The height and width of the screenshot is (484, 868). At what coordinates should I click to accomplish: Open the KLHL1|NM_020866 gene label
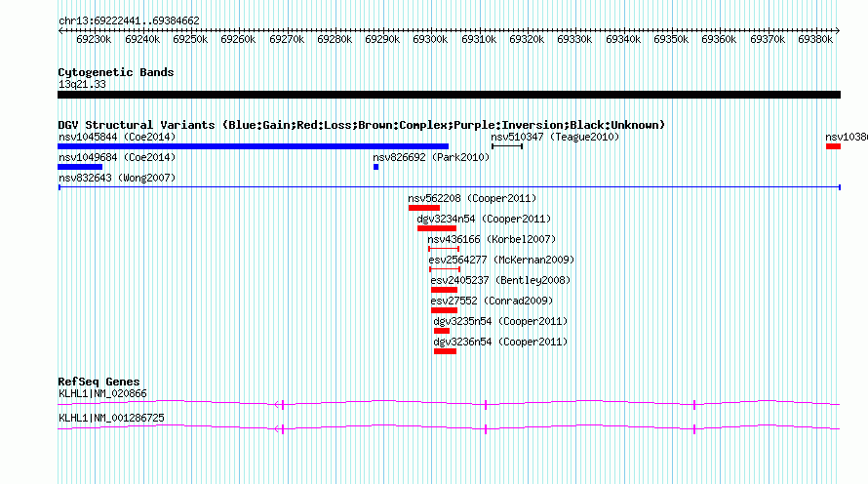point(102,393)
